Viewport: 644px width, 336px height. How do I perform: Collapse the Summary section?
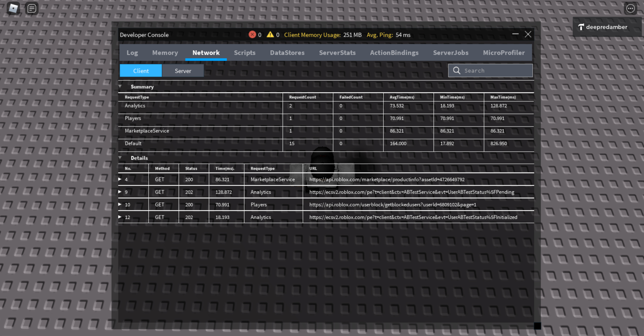(x=121, y=86)
